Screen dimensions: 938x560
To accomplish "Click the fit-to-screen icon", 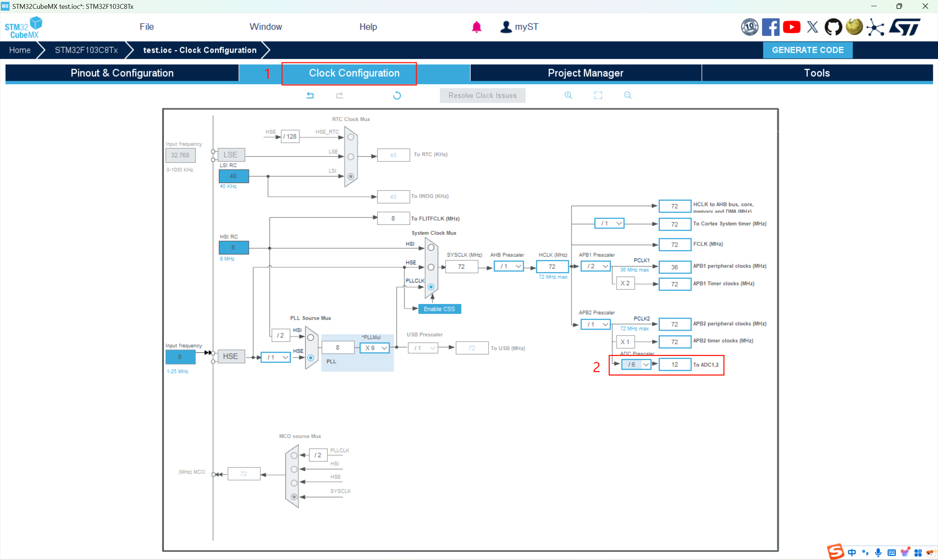I will [598, 95].
